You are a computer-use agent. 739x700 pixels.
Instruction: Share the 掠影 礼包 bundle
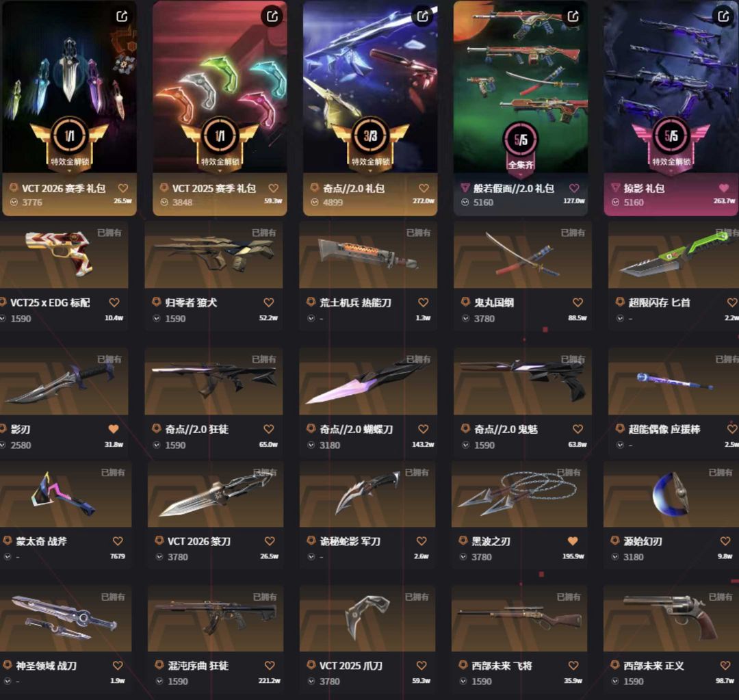pyautogui.click(x=723, y=16)
